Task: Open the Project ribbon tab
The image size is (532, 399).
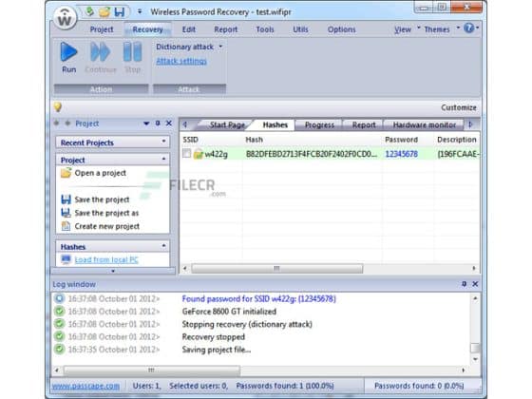Action: 102,29
